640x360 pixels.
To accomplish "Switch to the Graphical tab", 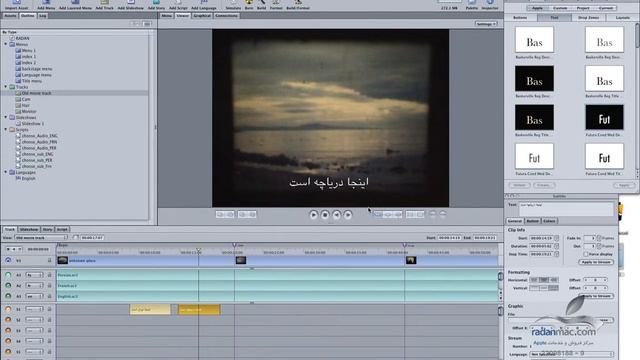I will coord(202,16).
